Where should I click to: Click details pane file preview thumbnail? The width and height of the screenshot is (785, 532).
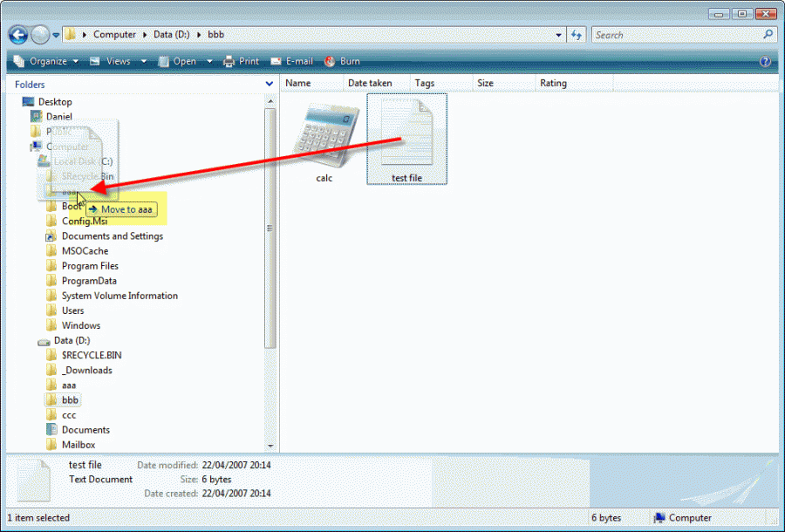click(x=33, y=480)
